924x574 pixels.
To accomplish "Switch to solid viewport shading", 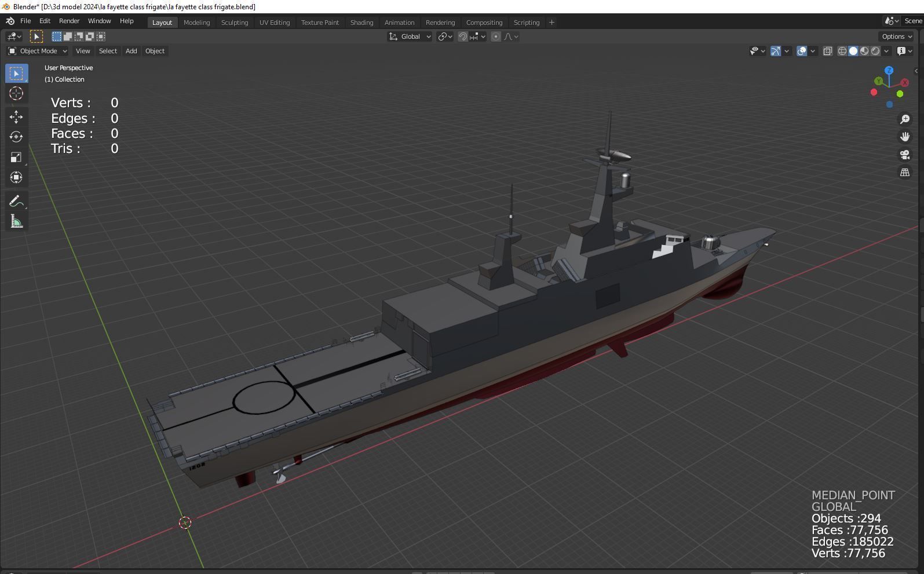I will pyautogui.click(x=853, y=51).
